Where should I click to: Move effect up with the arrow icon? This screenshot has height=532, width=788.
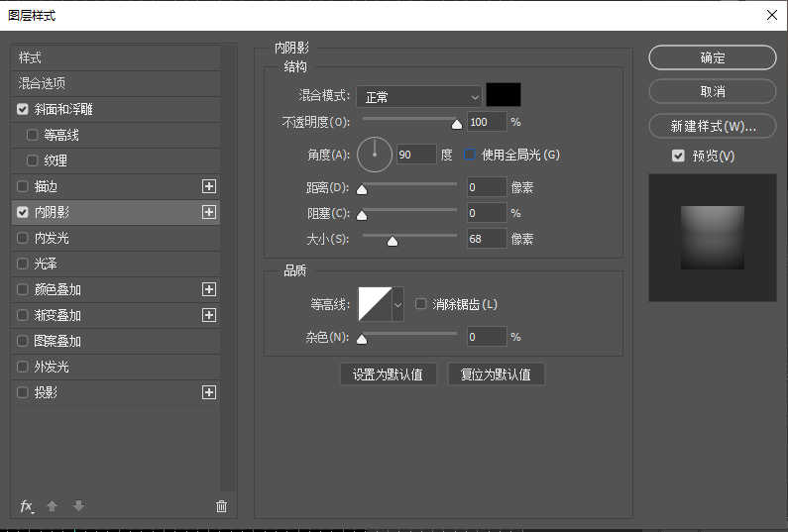pyautogui.click(x=52, y=506)
